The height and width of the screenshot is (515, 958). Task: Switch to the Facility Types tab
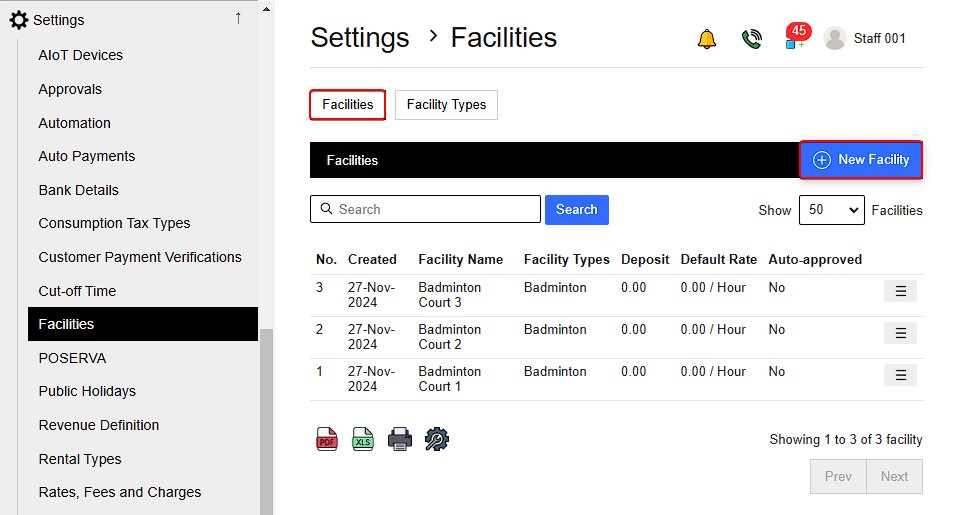[446, 105]
